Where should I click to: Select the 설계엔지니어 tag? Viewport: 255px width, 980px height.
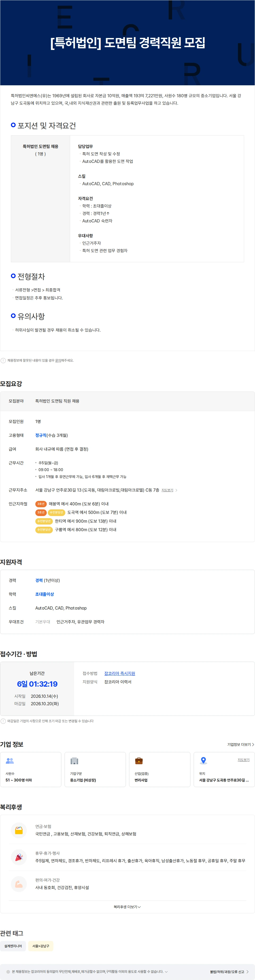pyautogui.click(x=13, y=946)
